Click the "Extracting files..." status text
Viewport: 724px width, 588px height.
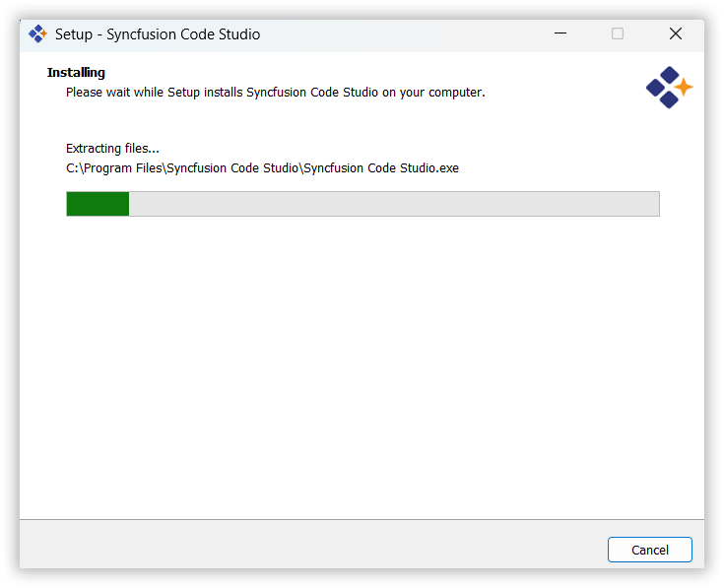(112, 148)
